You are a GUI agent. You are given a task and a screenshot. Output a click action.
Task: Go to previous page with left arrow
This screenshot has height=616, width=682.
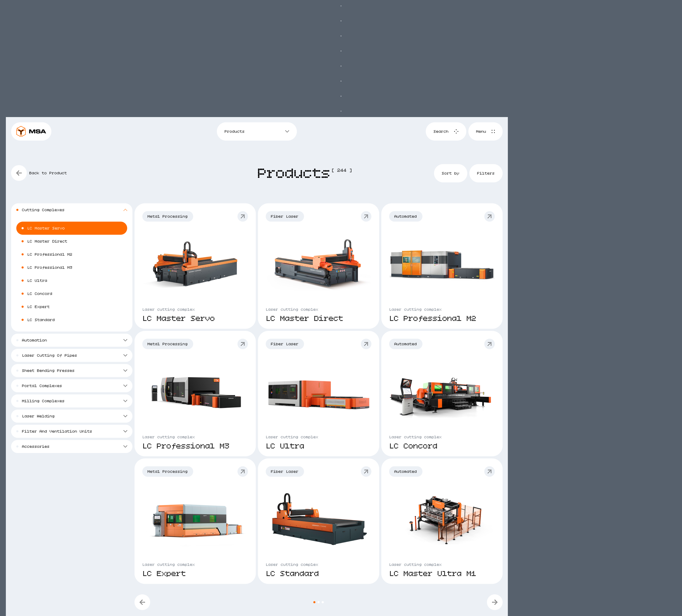click(x=143, y=602)
